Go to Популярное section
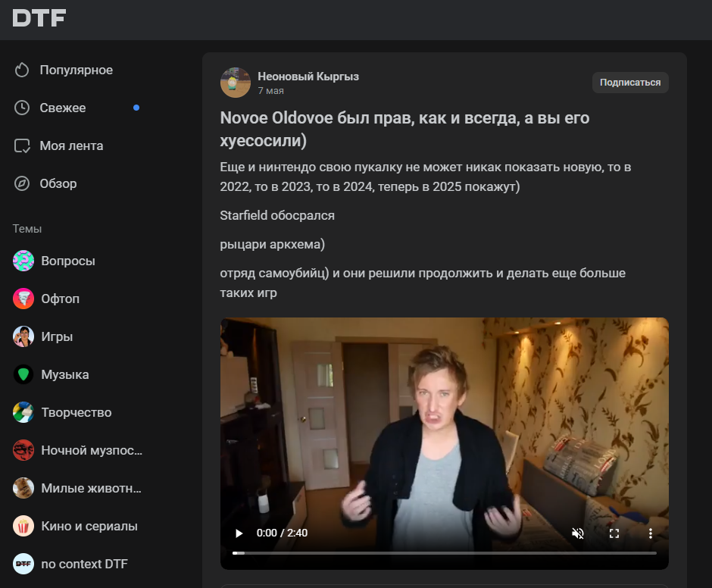This screenshot has height=588, width=712. [77, 70]
